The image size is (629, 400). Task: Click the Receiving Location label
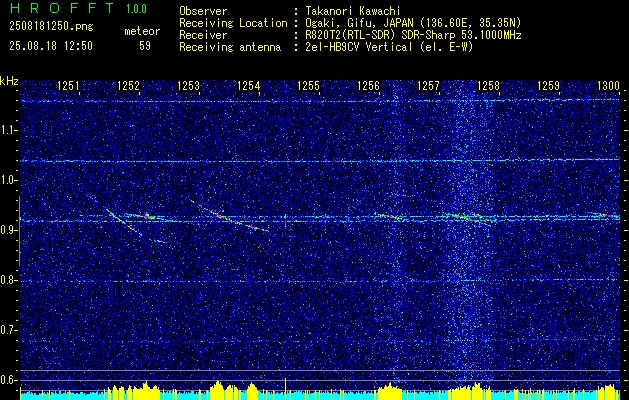point(233,23)
